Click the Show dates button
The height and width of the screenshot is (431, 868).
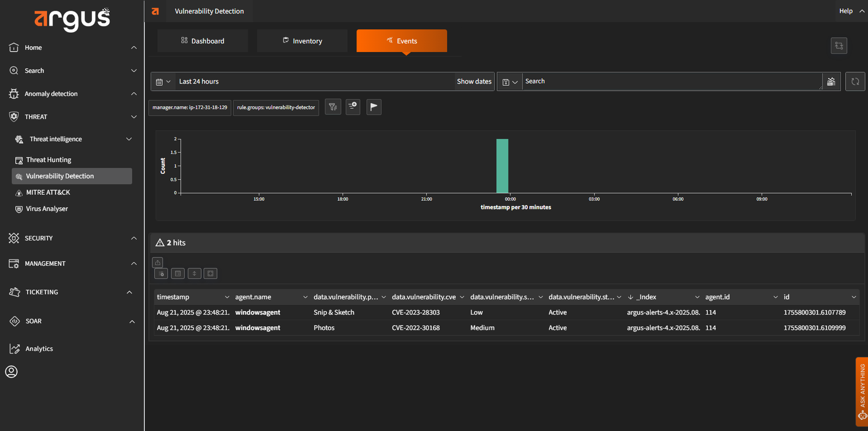click(x=474, y=81)
